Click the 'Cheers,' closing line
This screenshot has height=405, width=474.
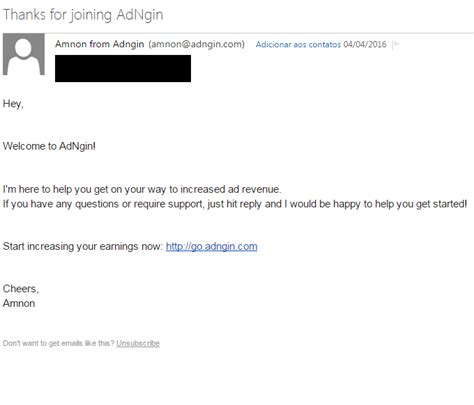(x=21, y=289)
